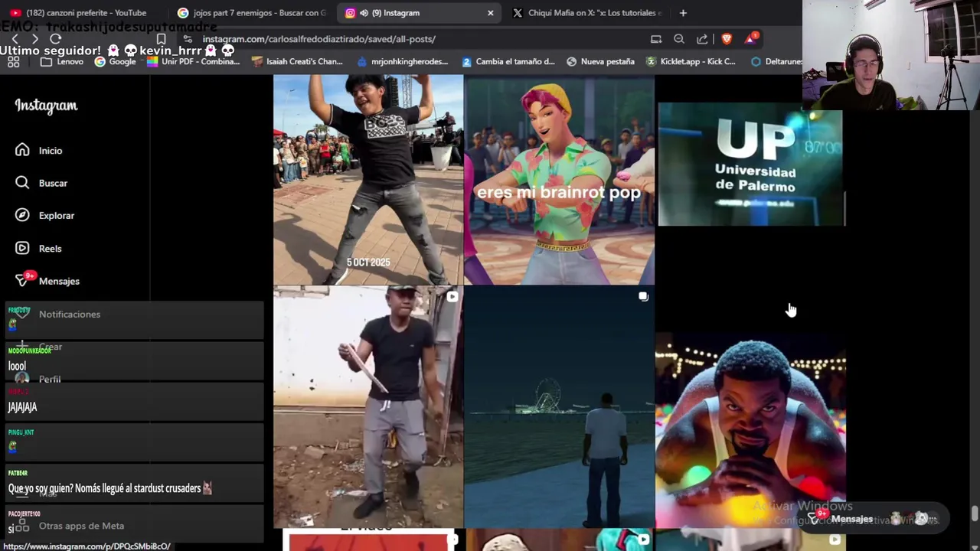Go to Instagram Inicio home
The image size is (980, 551).
(x=39, y=151)
